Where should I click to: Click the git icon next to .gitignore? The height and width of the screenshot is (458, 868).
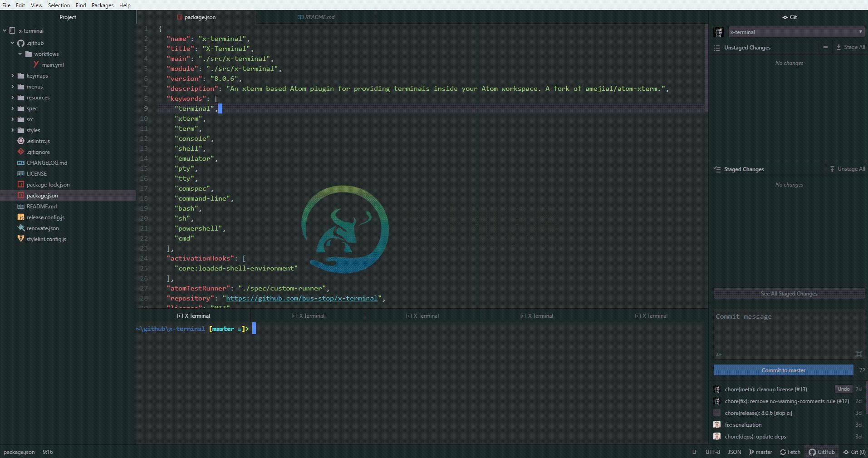click(21, 152)
